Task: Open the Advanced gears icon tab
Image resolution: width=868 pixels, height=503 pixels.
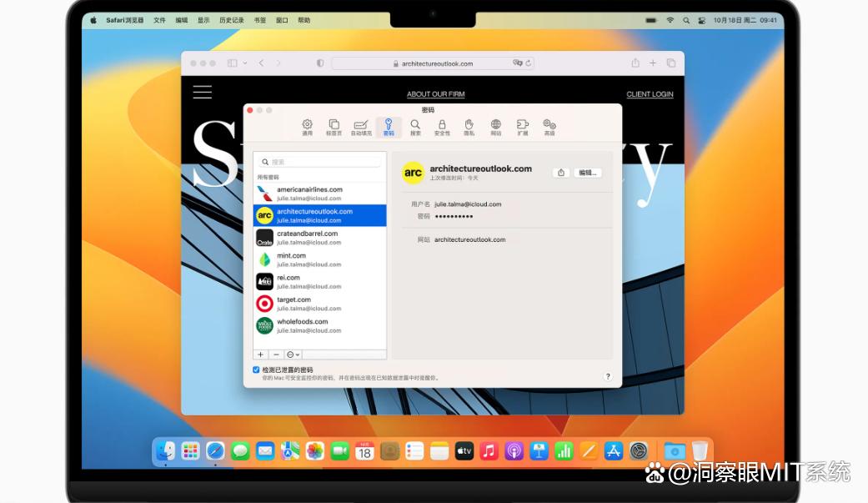Action: click(549, 128)
